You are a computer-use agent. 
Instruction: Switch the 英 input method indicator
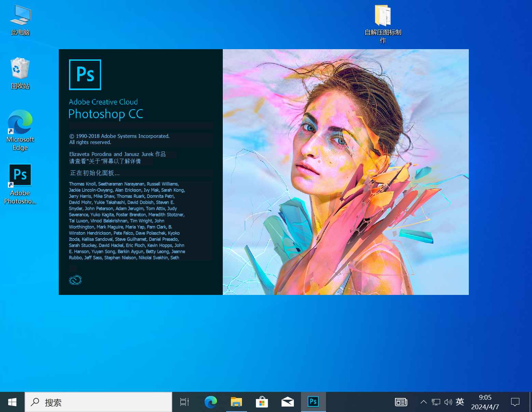(x=460, y=402)
